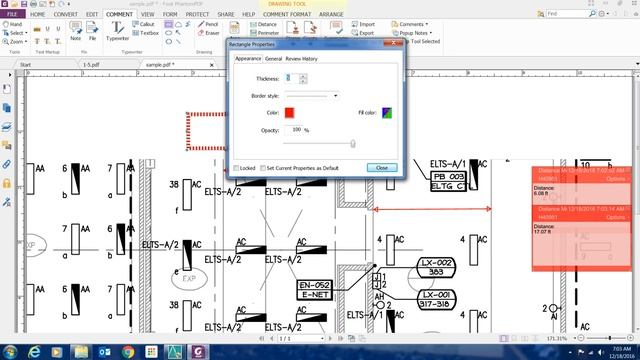Open the ARRANGE ribbon tab
The height and width of the screenshot is (360, 640).
pos(331,14)
